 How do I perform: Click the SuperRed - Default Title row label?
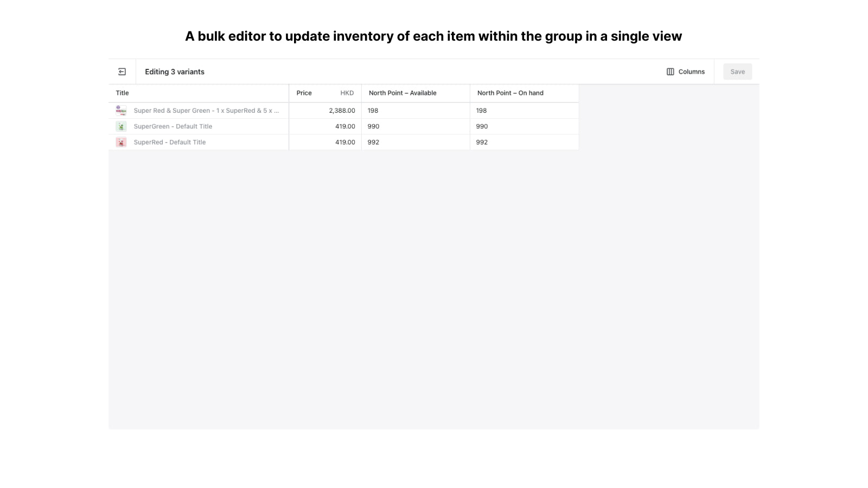(x=170, y=142)
